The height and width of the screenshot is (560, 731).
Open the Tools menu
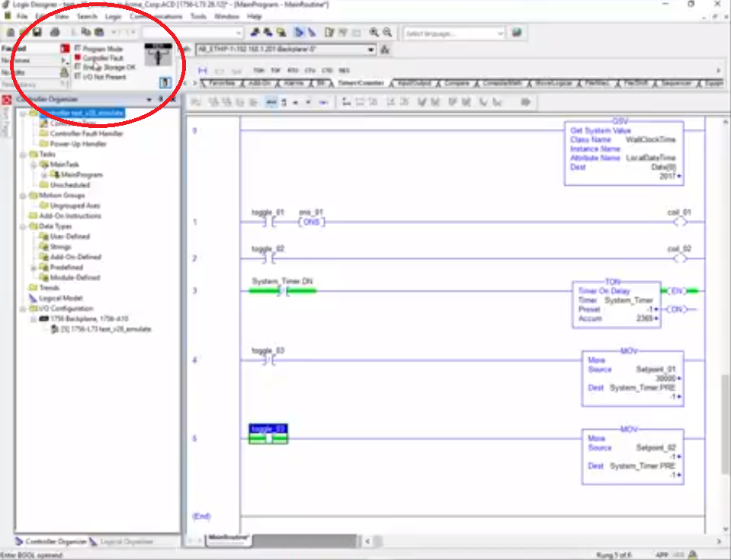(198, 16)
